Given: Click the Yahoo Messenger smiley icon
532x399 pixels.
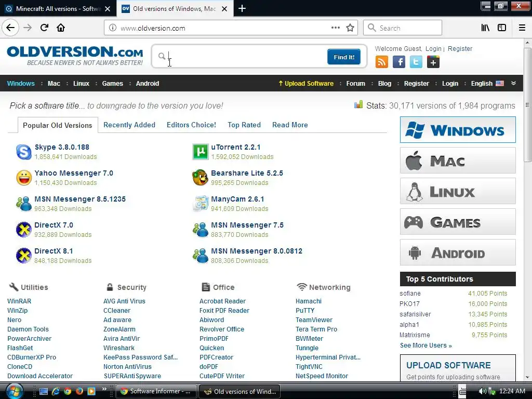Looking at the screenshot, I should [24, 178].
